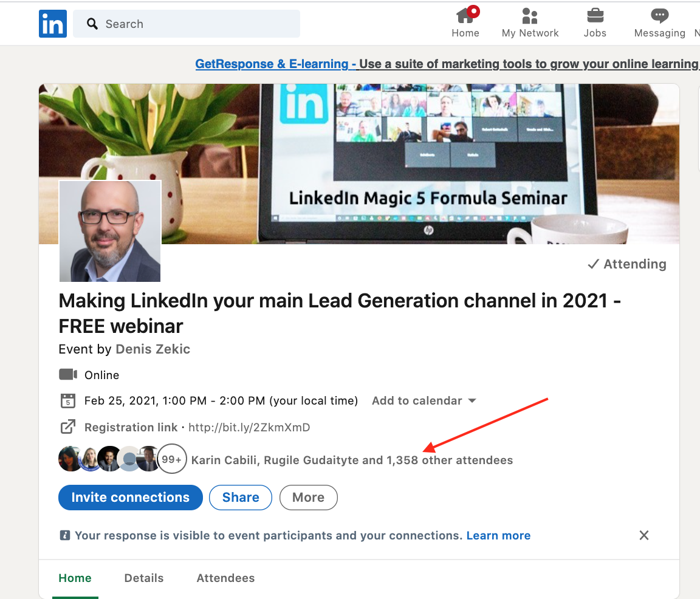Click the event title text

pos(340,313)
